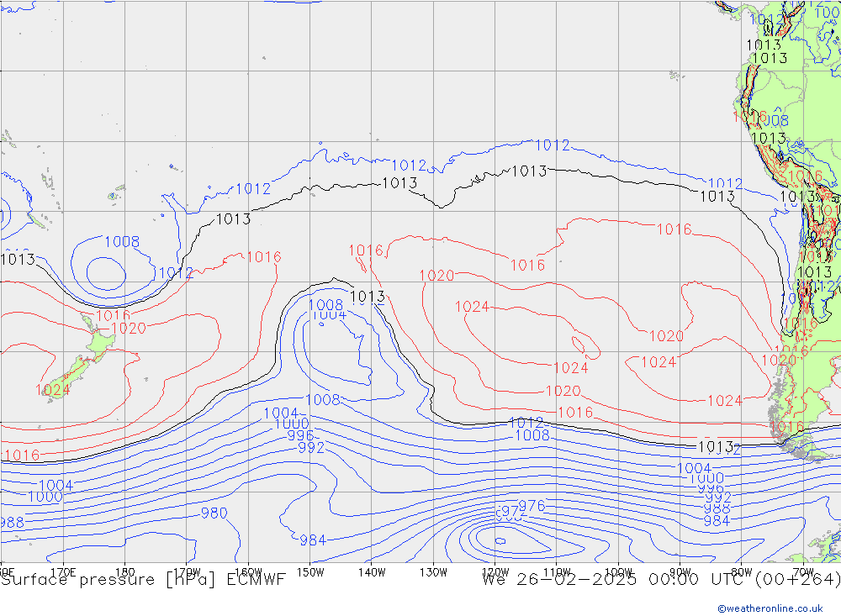
Task: Click the 130W longitude label
Action: 433,572
